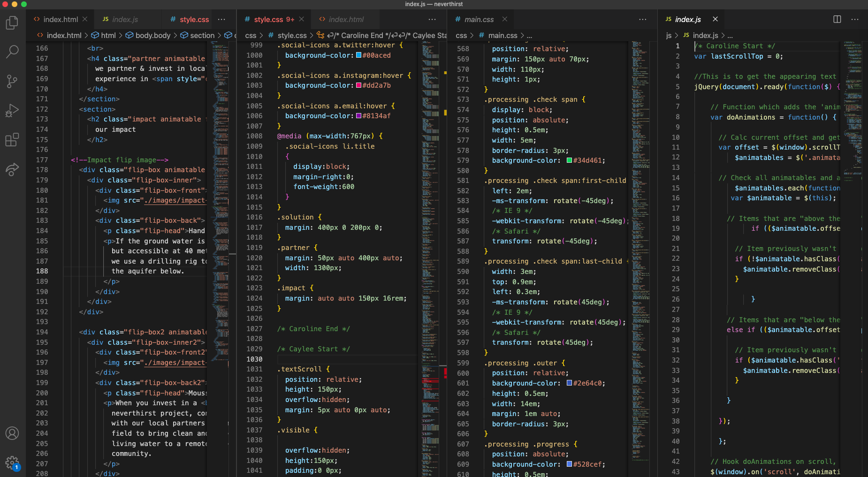Viewport: 868px width, 477px height.
Task: Follow ./images/impact link on line 181
Action: pyautogui.click(x=175, y=200)
